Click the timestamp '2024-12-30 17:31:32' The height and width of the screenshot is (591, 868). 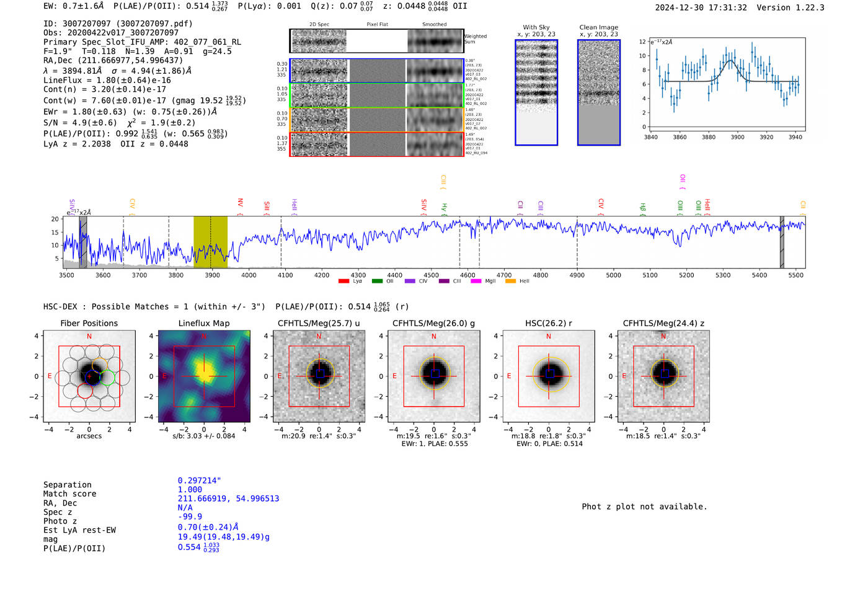pyautogui.click(x=701, y=7)
